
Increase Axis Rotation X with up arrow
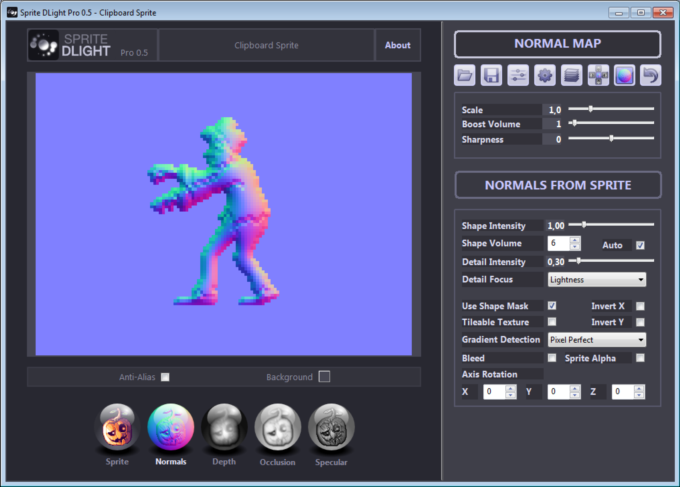click(511, 388)
